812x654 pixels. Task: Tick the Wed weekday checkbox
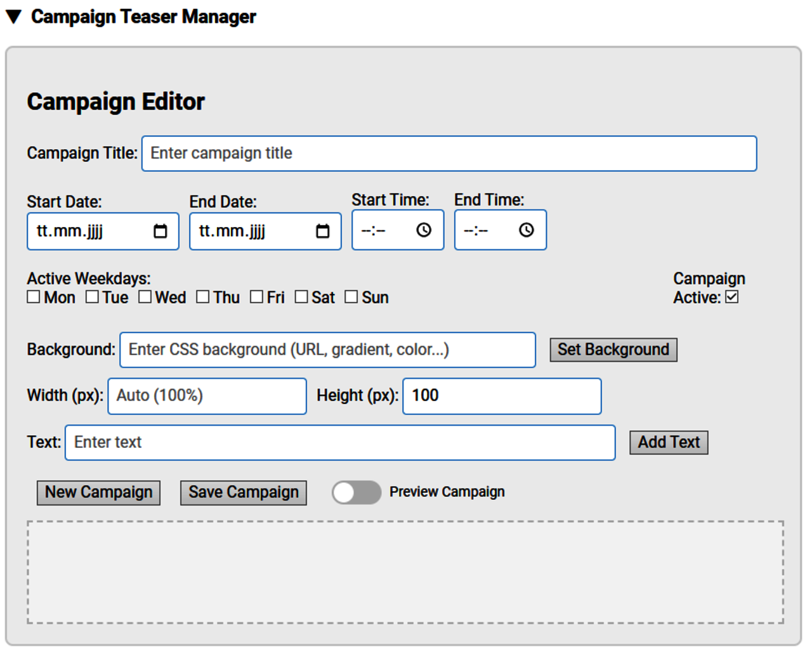pyautogui.click(x=145, y=297)
